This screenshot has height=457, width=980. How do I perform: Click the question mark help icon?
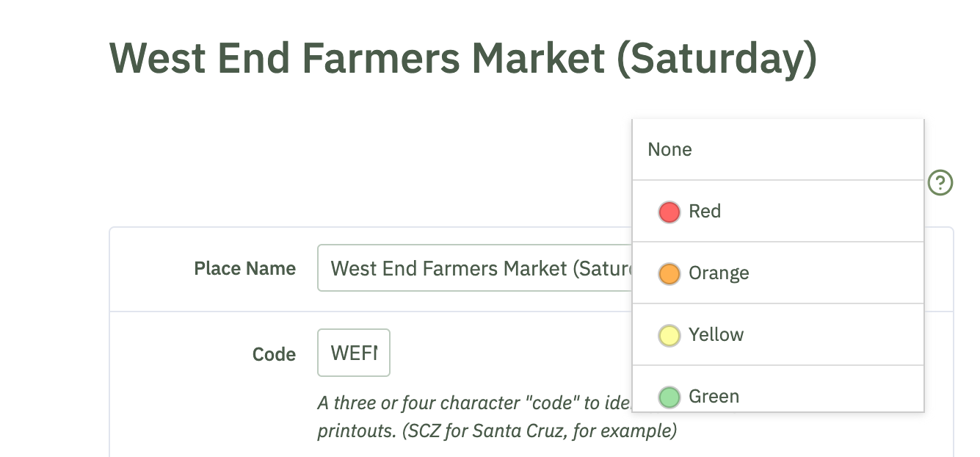[x=940, y=182]
